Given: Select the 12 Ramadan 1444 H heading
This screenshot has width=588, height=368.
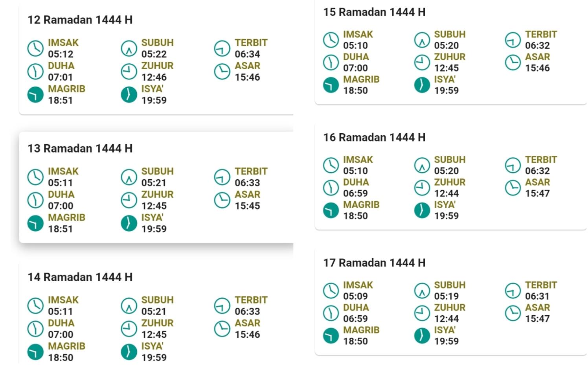Looking at the screenshot, I should [80, 20].
